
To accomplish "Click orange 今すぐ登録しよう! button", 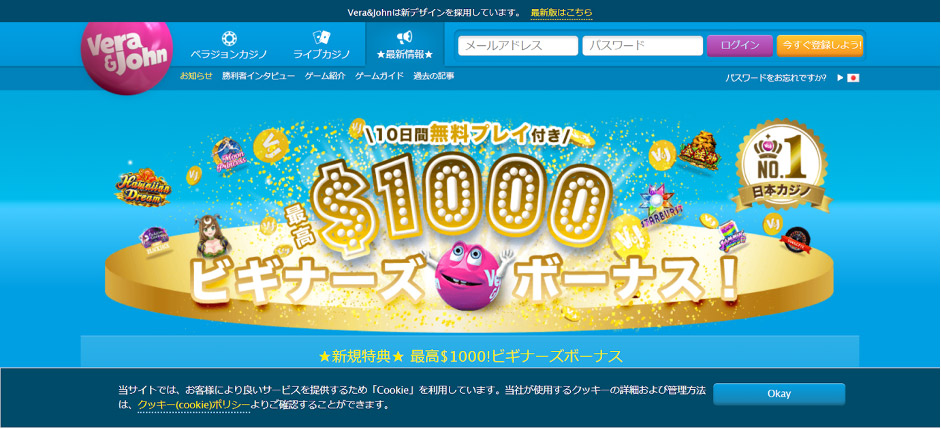I will [820, 46].
